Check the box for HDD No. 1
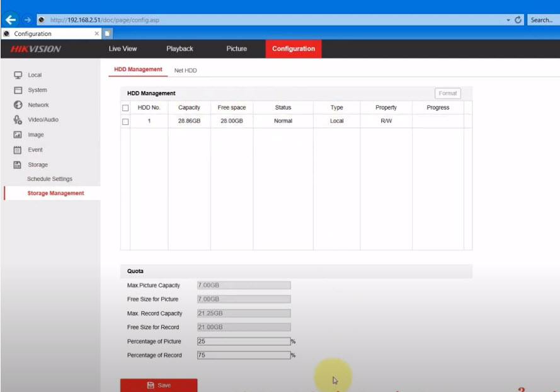The height and width of the screenshot is (392, 560). click(x=125, y=121)
